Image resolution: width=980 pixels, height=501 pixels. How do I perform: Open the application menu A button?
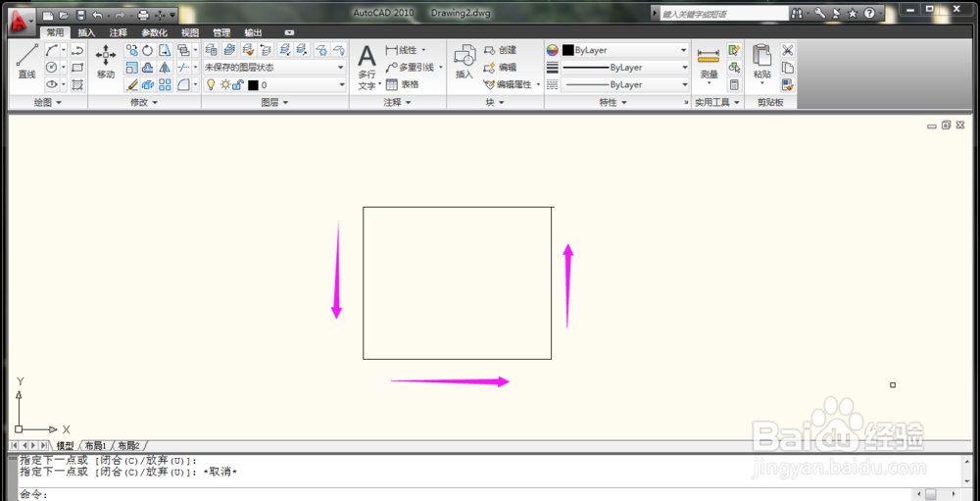tap(21, 21)
